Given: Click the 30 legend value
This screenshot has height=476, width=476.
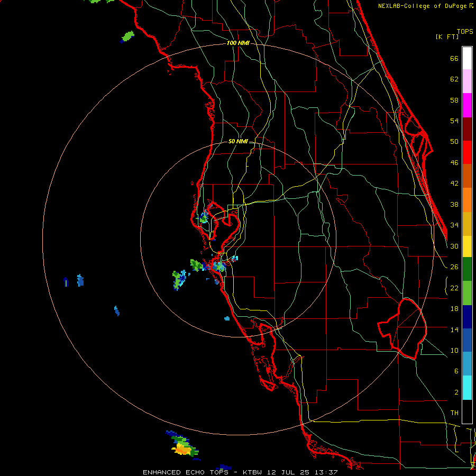Looking at the screenshot, I should pyautogui.click(x=454, y=246).
